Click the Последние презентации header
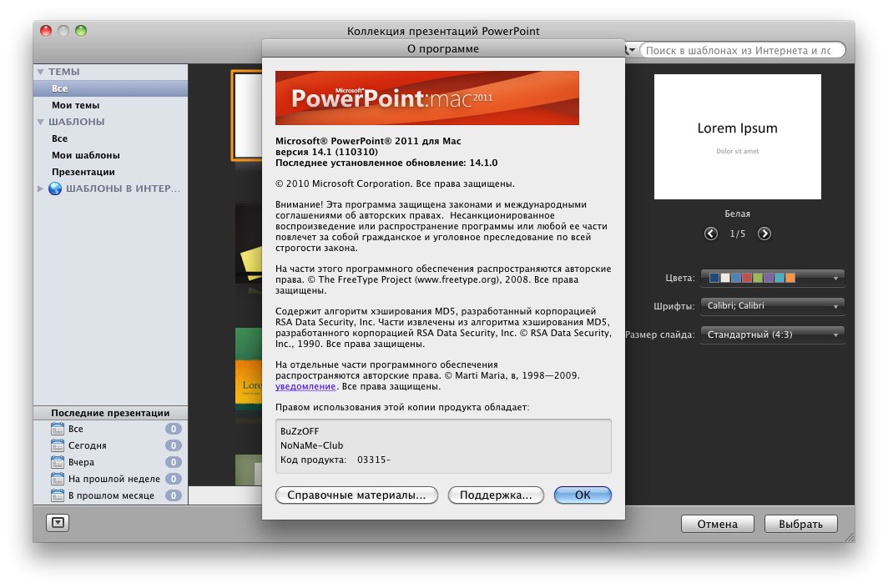The image size is (888, 588). pos(110,413)
